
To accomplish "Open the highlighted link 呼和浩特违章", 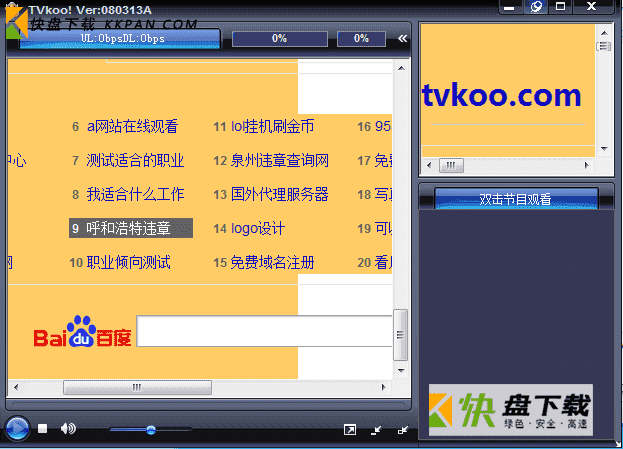I will click(131, 228).
